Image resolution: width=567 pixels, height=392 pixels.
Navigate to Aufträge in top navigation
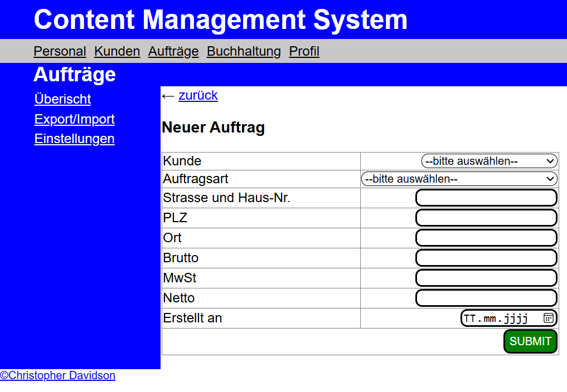tap(173, 51)
